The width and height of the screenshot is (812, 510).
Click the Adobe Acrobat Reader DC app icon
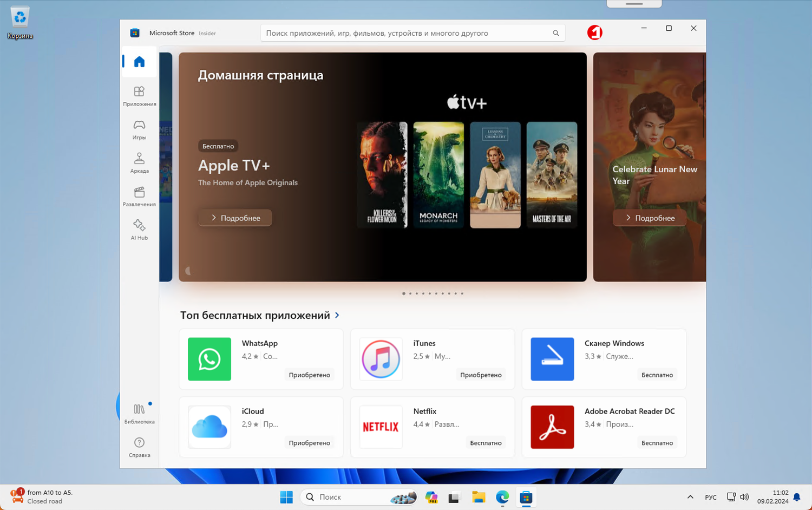(552, 427)
